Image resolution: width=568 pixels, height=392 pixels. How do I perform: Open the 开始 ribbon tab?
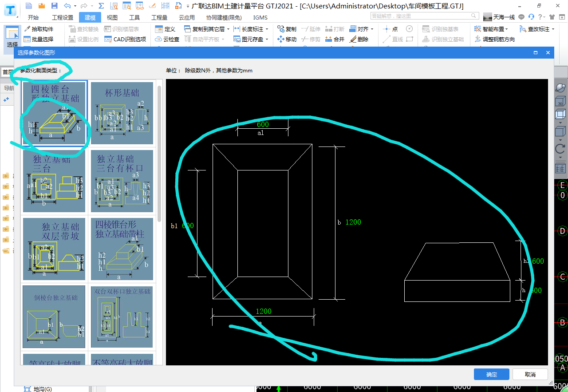pos(33,17)
